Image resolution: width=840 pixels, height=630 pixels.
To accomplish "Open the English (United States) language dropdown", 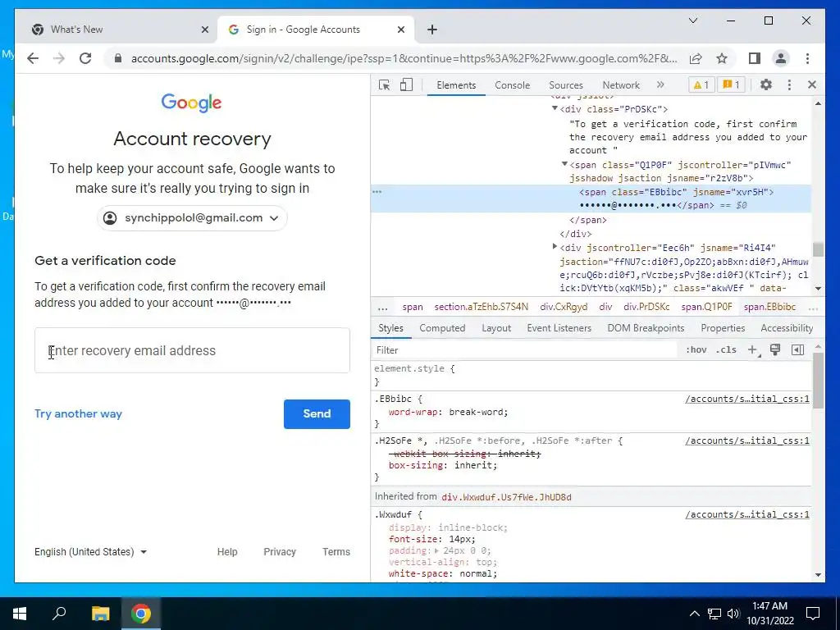I will pyautogui.click(x=90, y=552).
